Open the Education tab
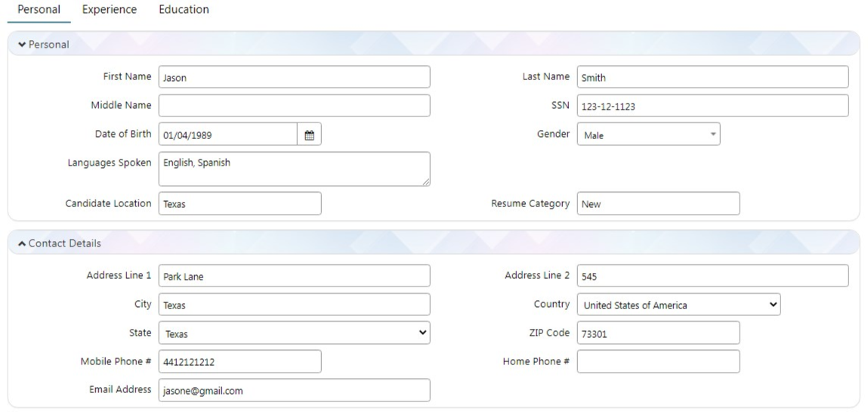 click(184, 10)
